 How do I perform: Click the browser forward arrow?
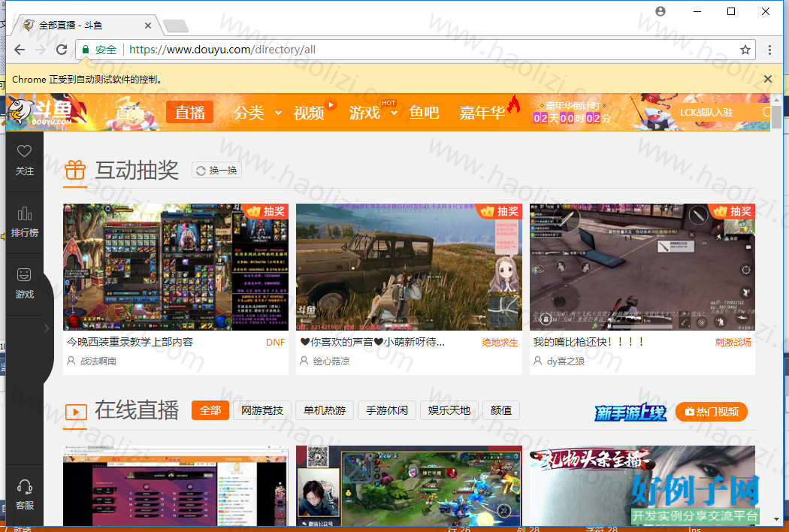pos(41,50)
